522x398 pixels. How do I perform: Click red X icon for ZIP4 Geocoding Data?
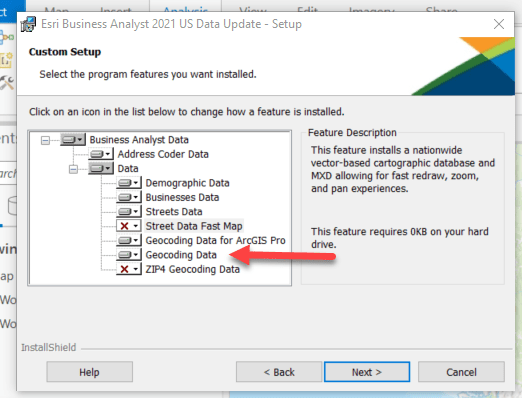tap(129, 269)
